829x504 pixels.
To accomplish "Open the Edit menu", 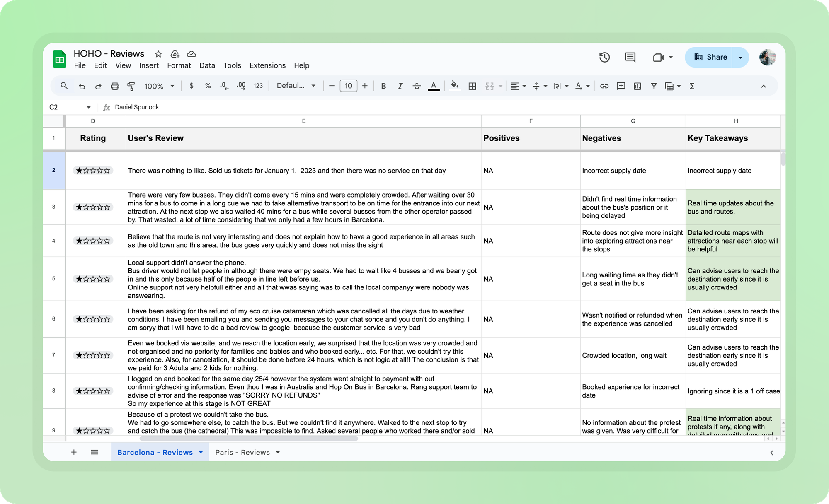I will (x=100, y=65).
